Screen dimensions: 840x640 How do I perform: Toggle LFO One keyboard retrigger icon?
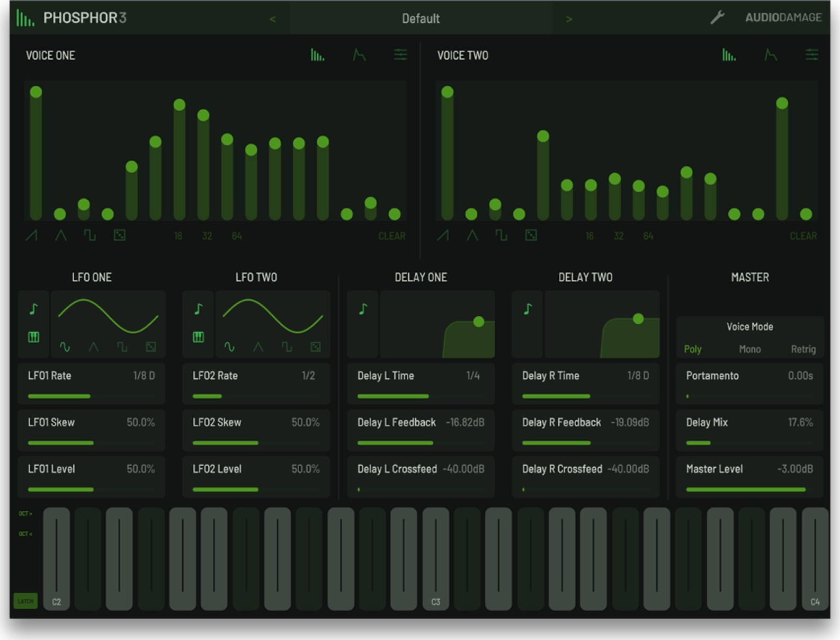(x=33, y=337)
